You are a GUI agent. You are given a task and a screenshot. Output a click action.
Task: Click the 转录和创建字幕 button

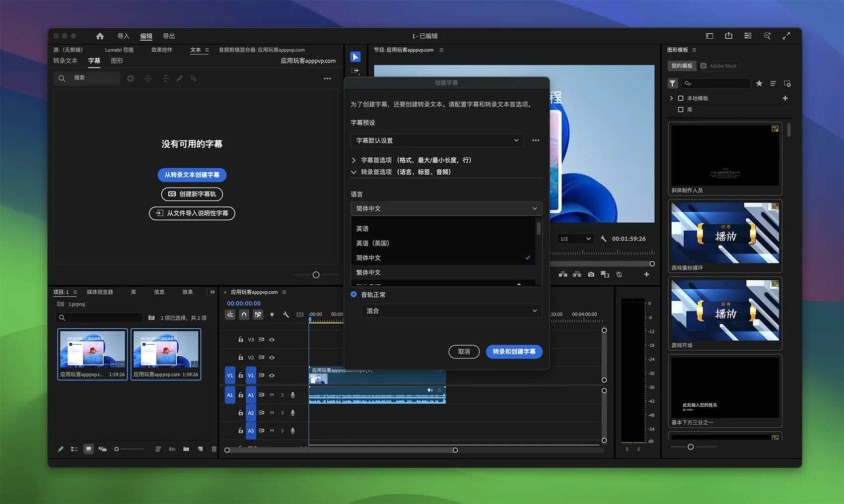514,352
